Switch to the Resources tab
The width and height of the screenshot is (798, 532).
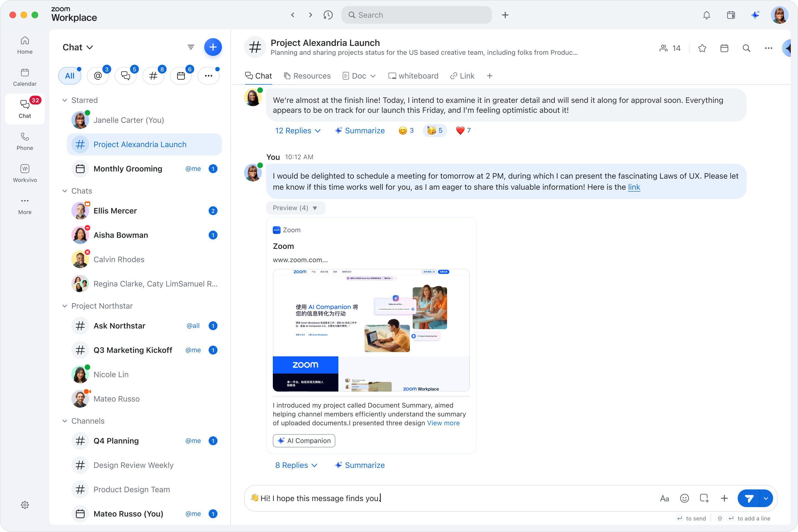[307, 76]
